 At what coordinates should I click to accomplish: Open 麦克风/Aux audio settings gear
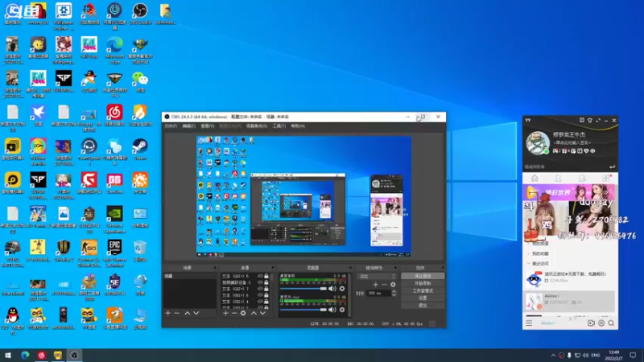pyautogui.click(x=342, y=310)
